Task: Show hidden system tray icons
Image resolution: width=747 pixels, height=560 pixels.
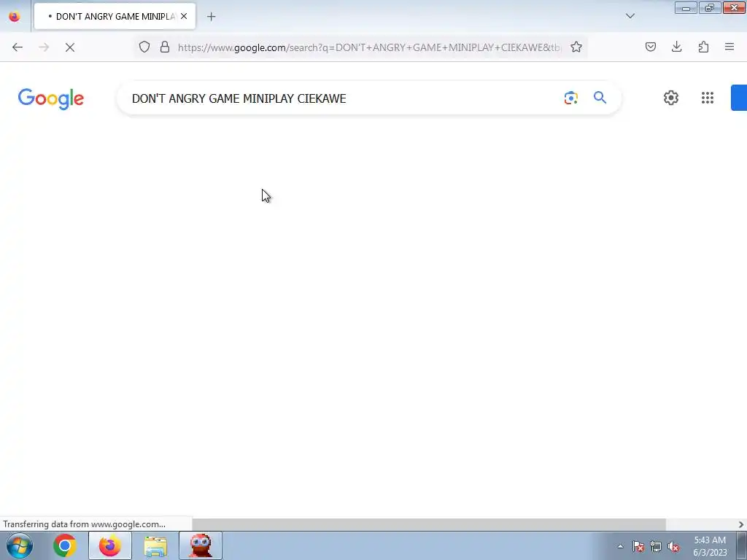Action: (x=620, y=546)
